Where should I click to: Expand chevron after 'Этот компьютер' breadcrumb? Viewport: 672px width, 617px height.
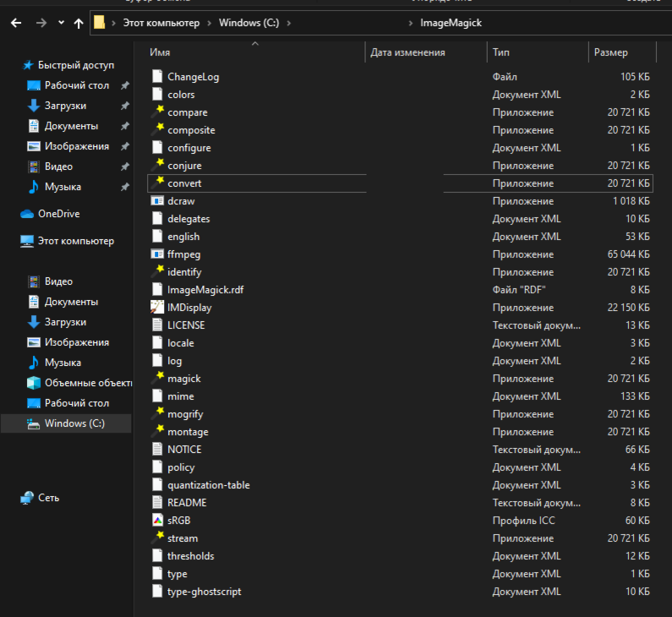coord(210,23)
